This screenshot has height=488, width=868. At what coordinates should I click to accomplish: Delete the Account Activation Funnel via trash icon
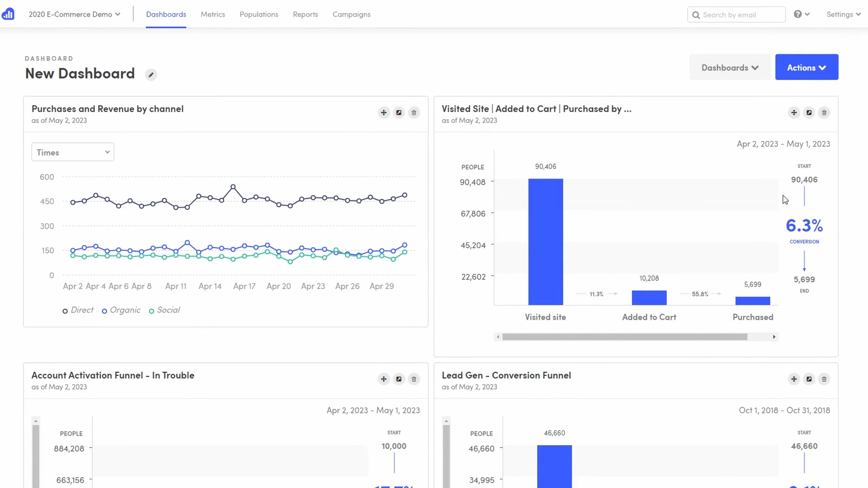click(x=414, y=379)
